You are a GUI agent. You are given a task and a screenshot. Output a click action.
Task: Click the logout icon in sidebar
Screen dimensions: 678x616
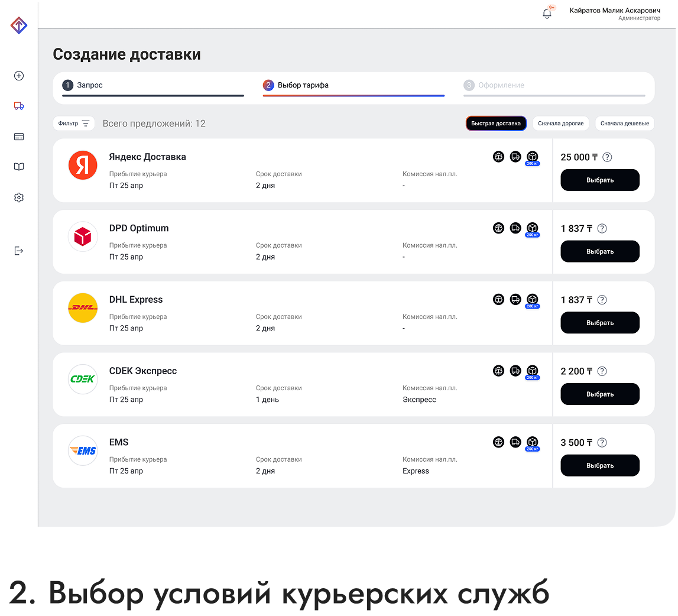(19, 251)
